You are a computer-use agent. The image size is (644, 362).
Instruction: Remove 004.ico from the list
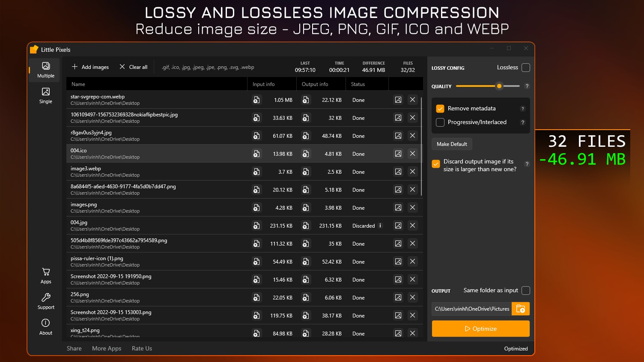[412, 154]
